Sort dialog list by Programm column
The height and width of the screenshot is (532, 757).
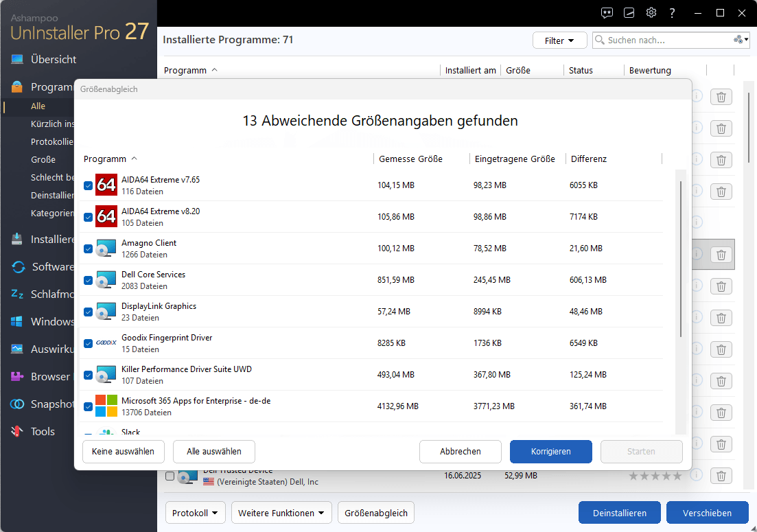tap(105, 159)
